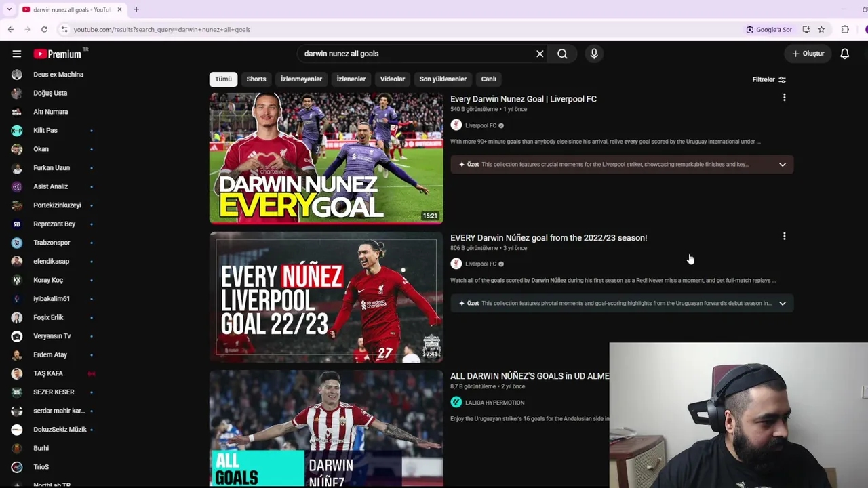Screen dimensions: 868x488
Task: Open Portekizinkuzeyi subscription
Action: [x=57, y=205]
